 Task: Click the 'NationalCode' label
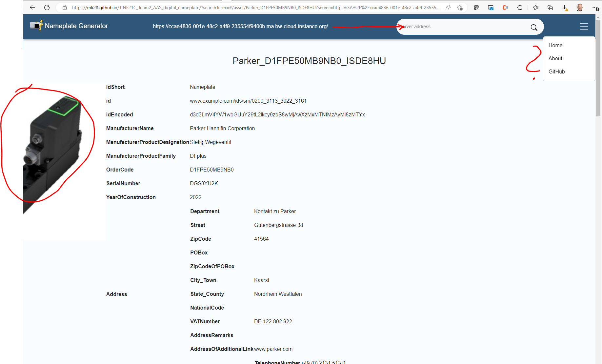(x=207, y=308)
